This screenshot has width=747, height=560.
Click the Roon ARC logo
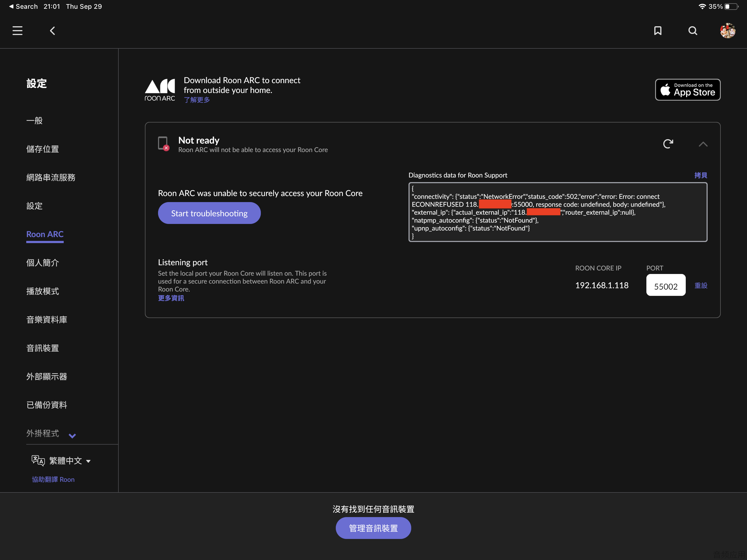[x=160, y=90]
